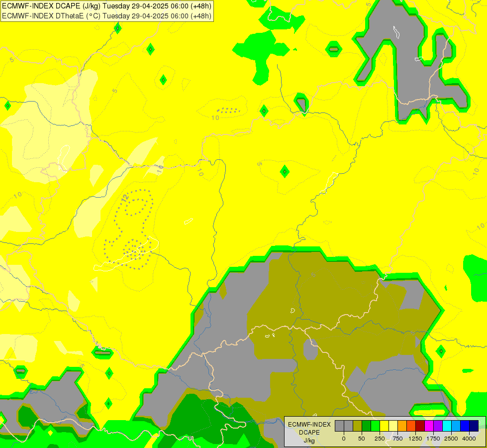Click the legend word DCAPE
Image resolution: width=487 pixels, height=448 pixels.
coord(309,433)
